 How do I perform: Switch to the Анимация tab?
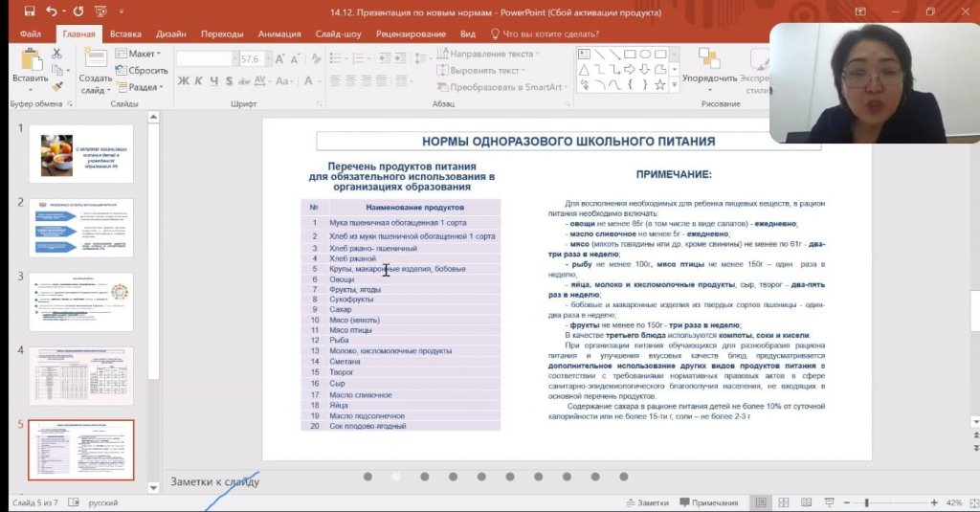point(279,33)
